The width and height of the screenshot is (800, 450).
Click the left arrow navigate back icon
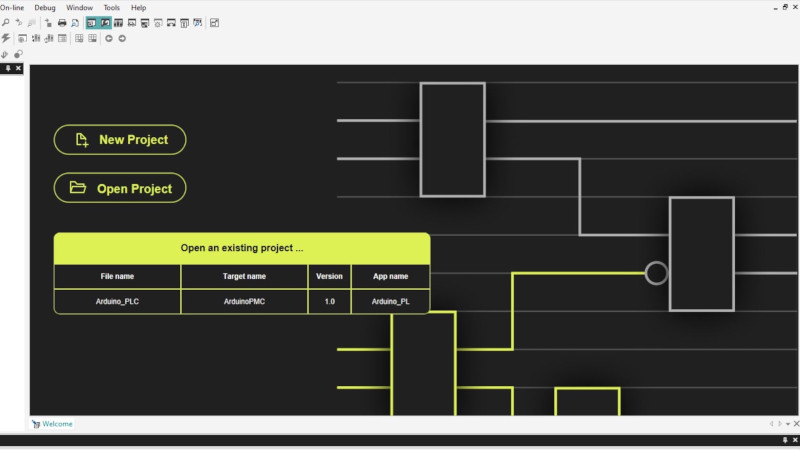[x=109, y=38]
